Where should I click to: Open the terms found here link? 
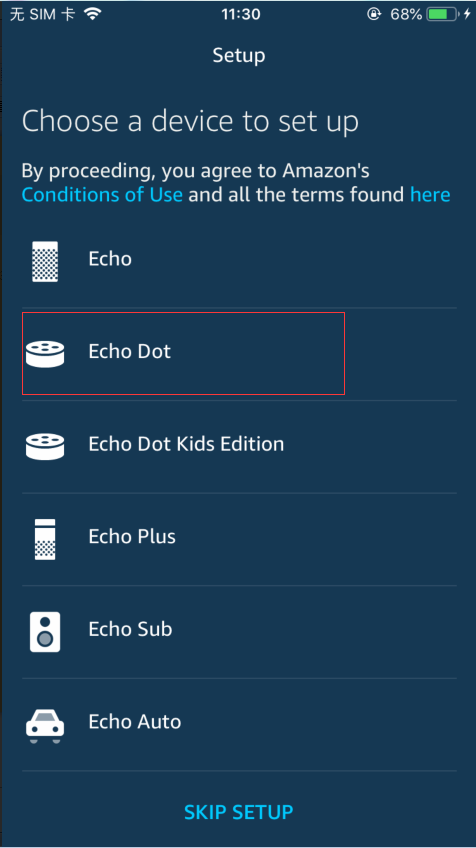point(430,194)
